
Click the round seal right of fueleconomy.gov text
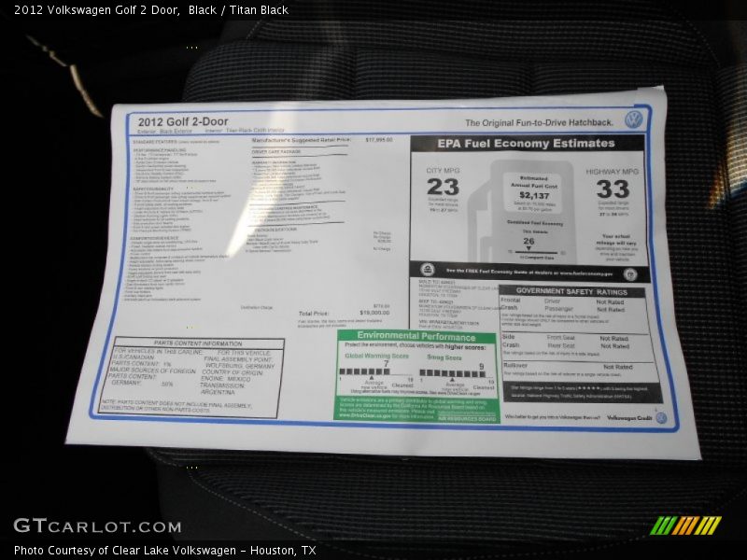pos(630,274)
